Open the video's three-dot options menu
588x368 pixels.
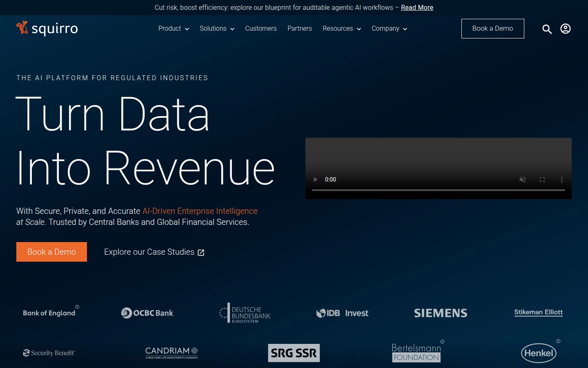click(561, 180)
